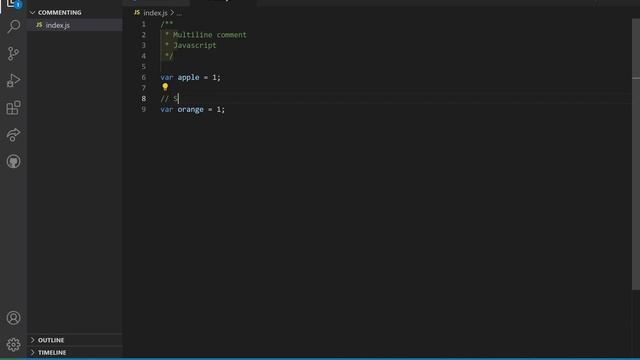
Task: Open the Manage gear menu
Action: 13,344
